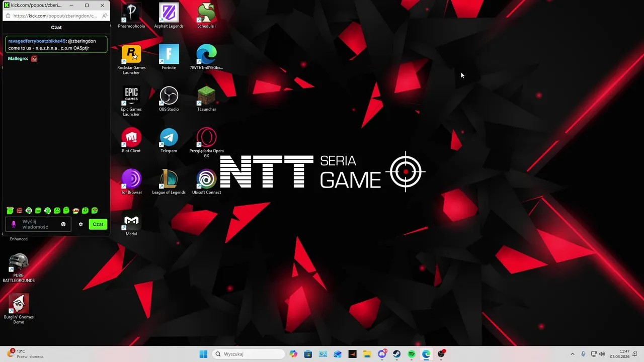Click the Mallegro username in chat
This screenshot has height=362, width=644.
(18, 58)
